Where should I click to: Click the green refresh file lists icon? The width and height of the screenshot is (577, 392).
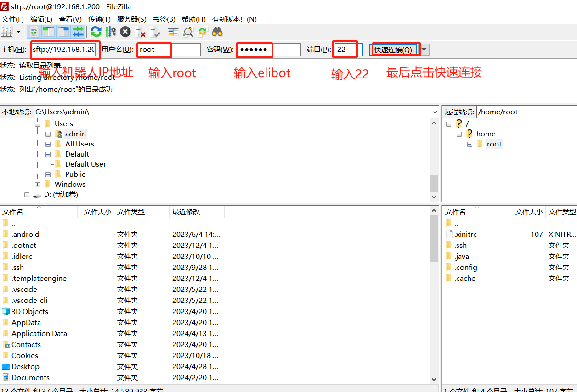(96, 32)
